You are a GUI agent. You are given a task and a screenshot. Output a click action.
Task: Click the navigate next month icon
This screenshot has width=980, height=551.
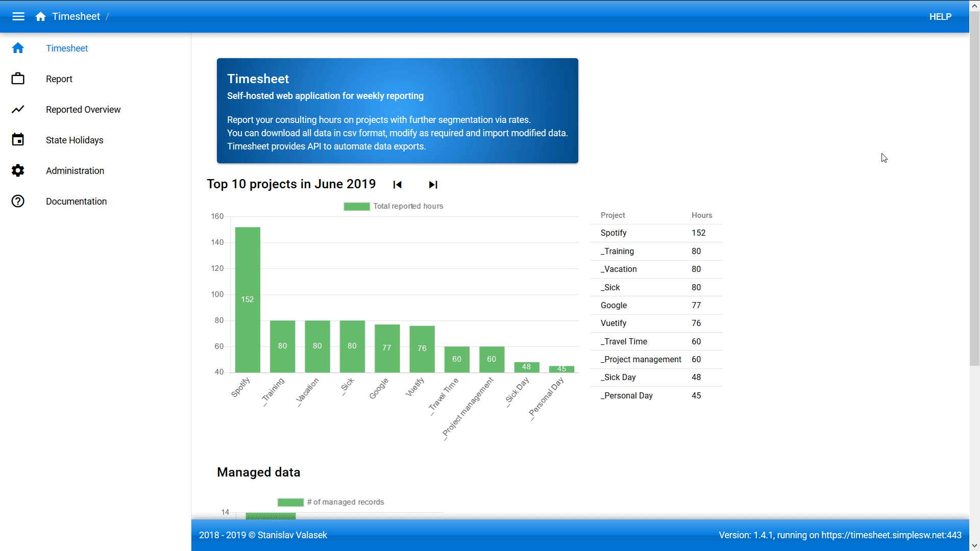[x=432, y=184]
